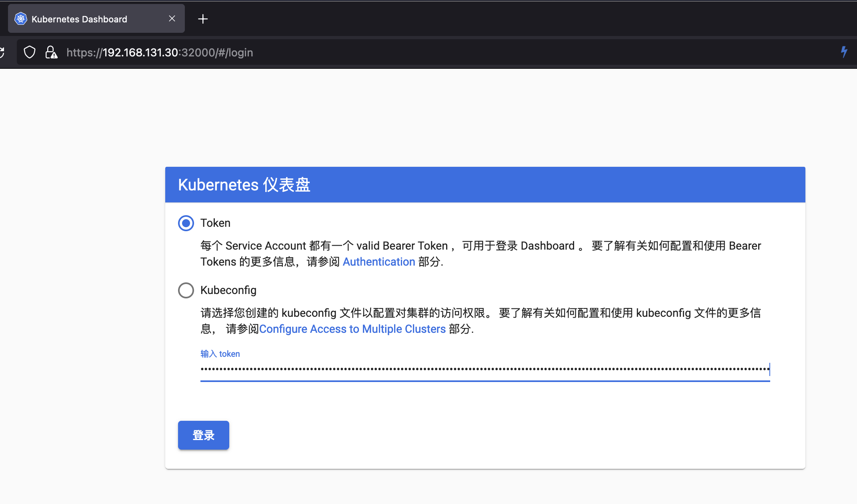Switch to the Kubernetes Dashboard tab
The image size is (857, 504).
[x=79, y=19]
